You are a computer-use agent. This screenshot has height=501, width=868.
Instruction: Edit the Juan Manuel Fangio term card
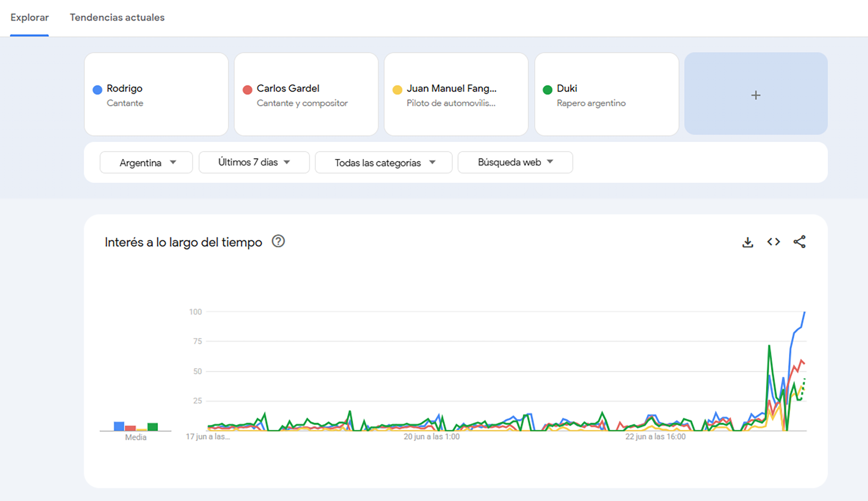[456, 94]
